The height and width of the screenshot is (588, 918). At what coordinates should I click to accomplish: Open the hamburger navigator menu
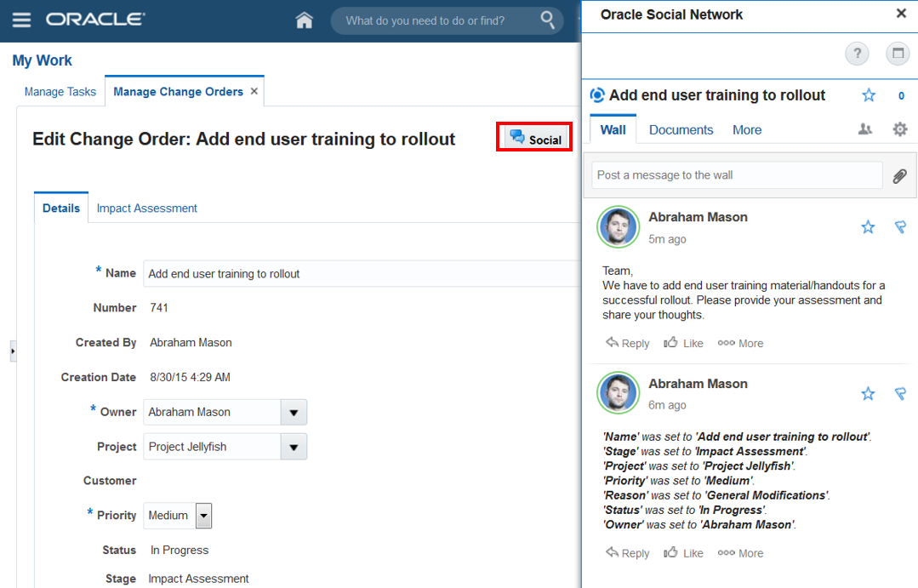[21, 20]
